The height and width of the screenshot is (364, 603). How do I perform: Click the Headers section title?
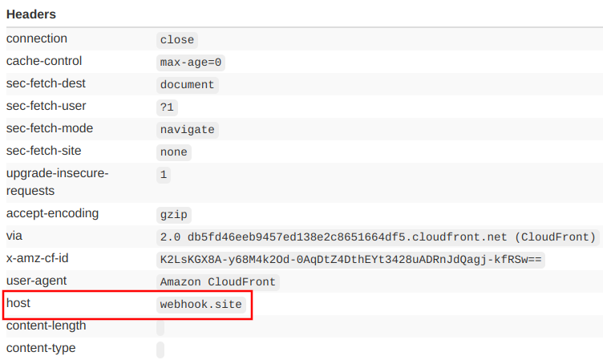coord(31,14)
